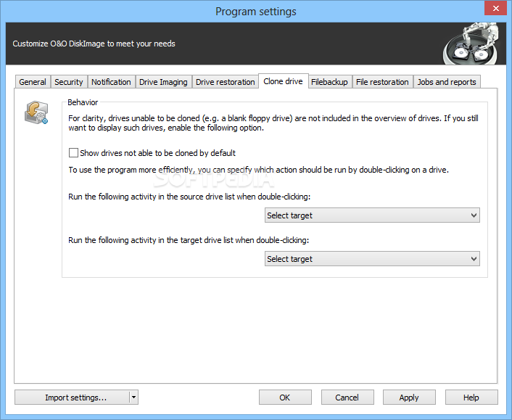Screen dimensions: 512x420
Task: Select the Drive Imaging tab
Action: coord(163,82)
